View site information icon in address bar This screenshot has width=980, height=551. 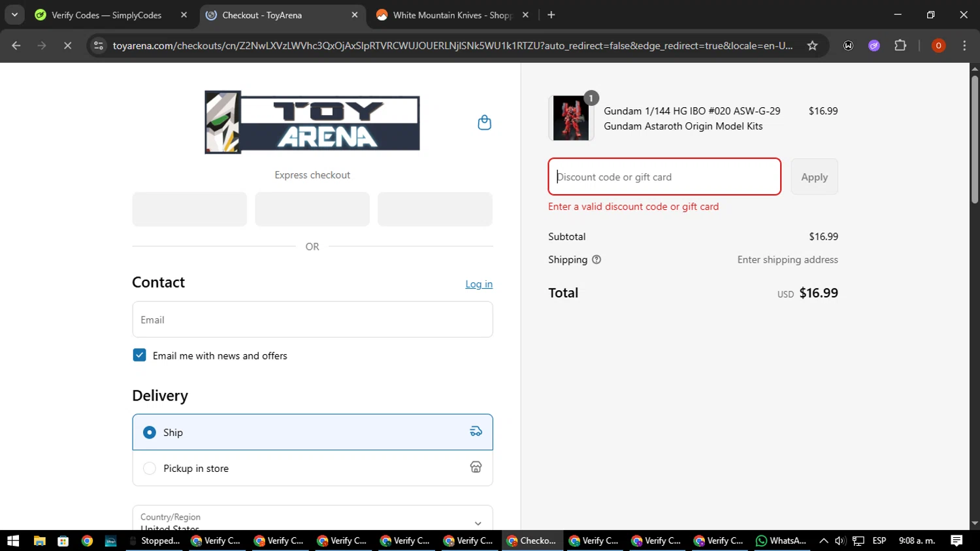point(99,46)
